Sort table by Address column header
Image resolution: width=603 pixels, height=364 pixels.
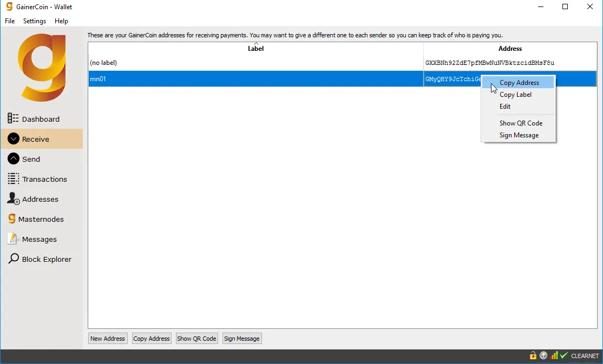[x=510, y=49]
